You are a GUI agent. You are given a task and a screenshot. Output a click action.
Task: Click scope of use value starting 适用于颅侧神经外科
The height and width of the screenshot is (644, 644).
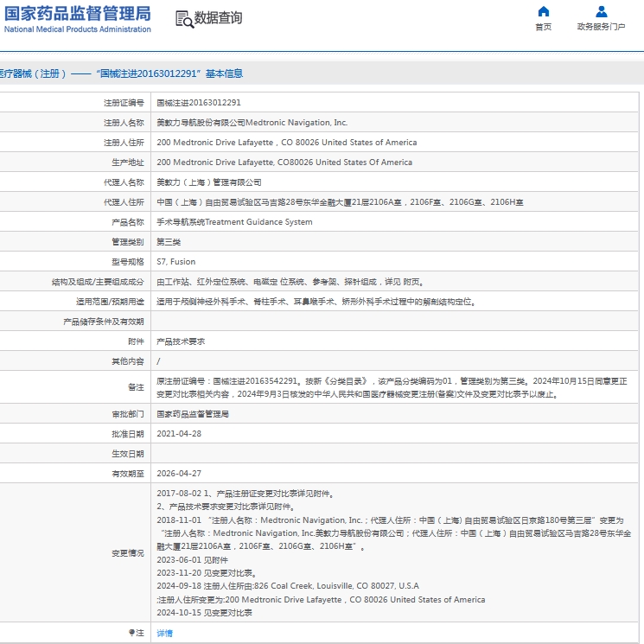[316, 302]
